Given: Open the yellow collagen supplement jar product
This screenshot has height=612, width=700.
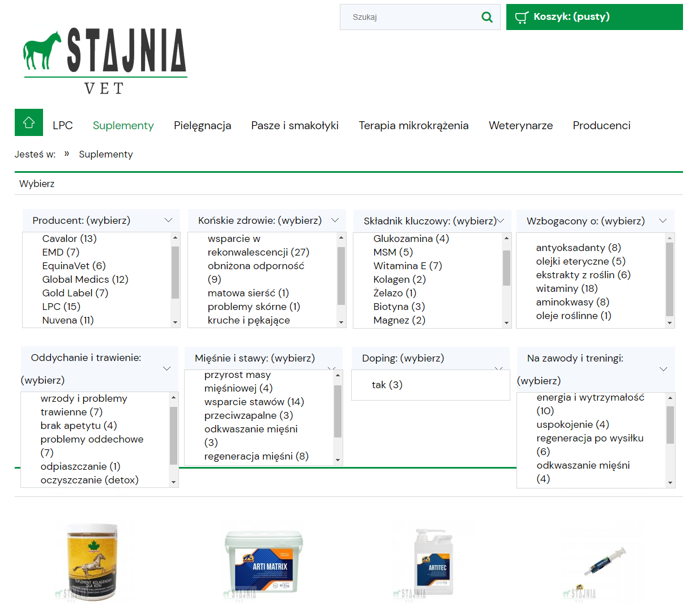Looking at the screenshot, I should coord(92,562).
